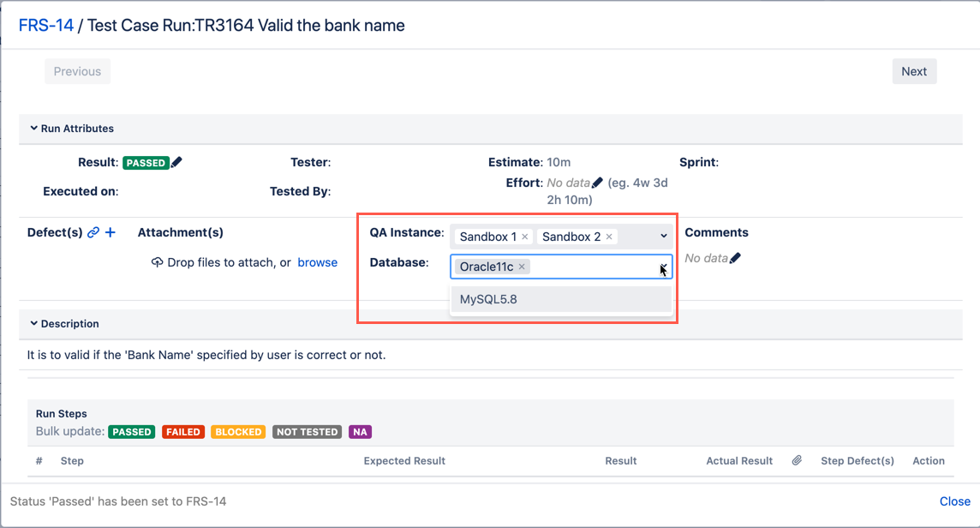Edit the Result status pencil icon
The image size is (980, 528).
click(176, 162)
